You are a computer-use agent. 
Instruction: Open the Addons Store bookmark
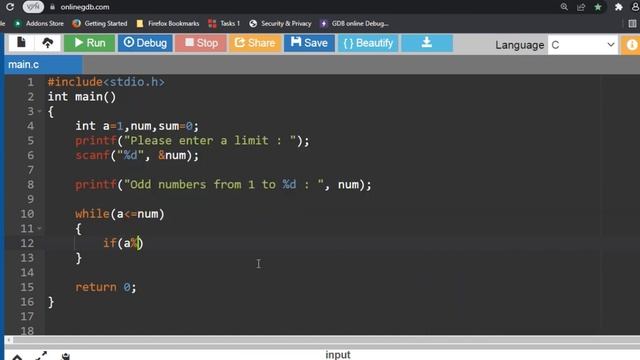coord(39,24)
